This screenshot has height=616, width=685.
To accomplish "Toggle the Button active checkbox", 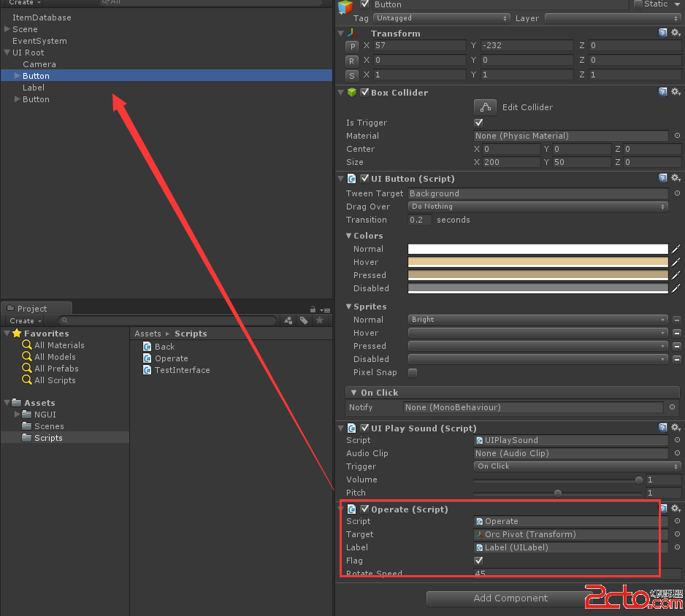I will [365, 4].
